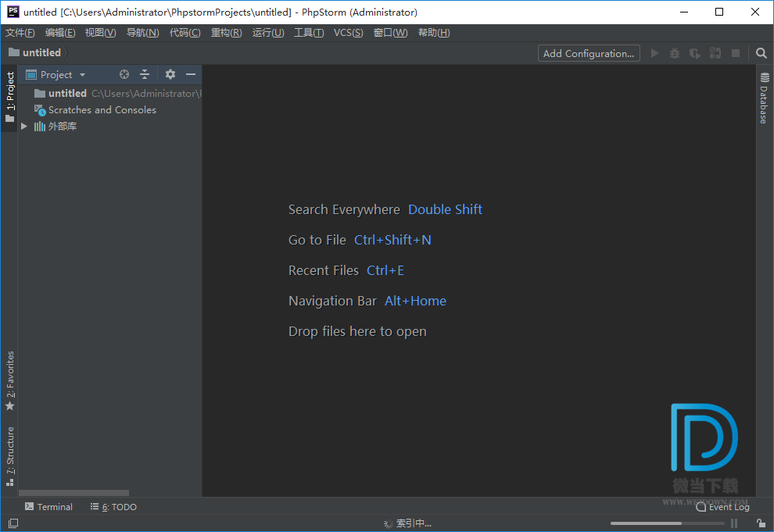This screenshot has width=774, height=532.
Task: Open the 导航(N) menu
Action: [x=142, y=33]
